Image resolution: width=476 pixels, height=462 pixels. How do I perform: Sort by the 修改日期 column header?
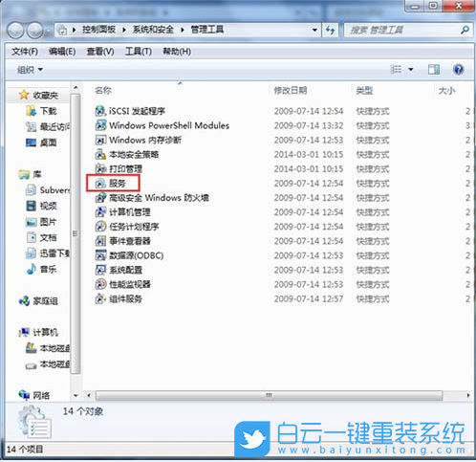click(291, 91)
